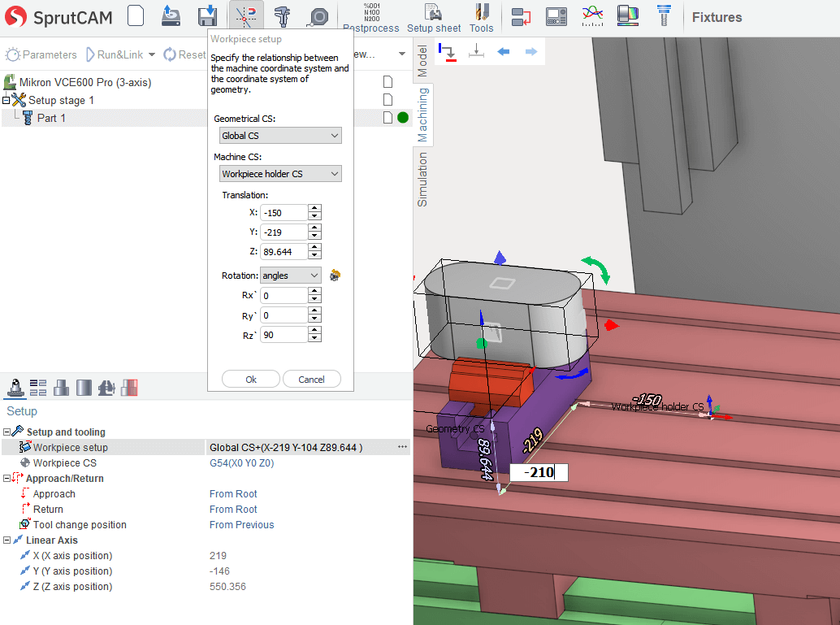
Task: Open the Setup sheet tool
Action: coord(434,17)
